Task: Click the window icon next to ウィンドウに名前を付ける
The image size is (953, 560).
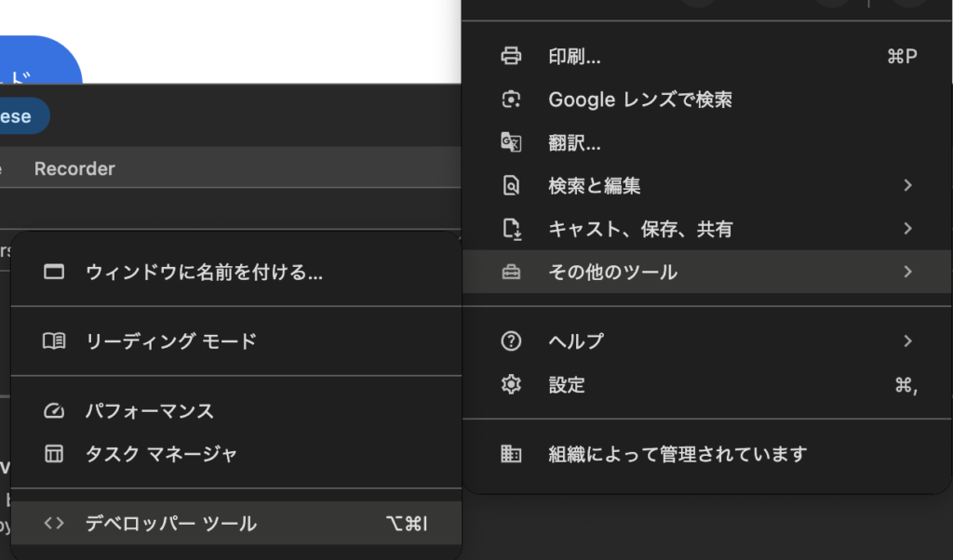Action: pyautogui.click(x=54, y=273)
